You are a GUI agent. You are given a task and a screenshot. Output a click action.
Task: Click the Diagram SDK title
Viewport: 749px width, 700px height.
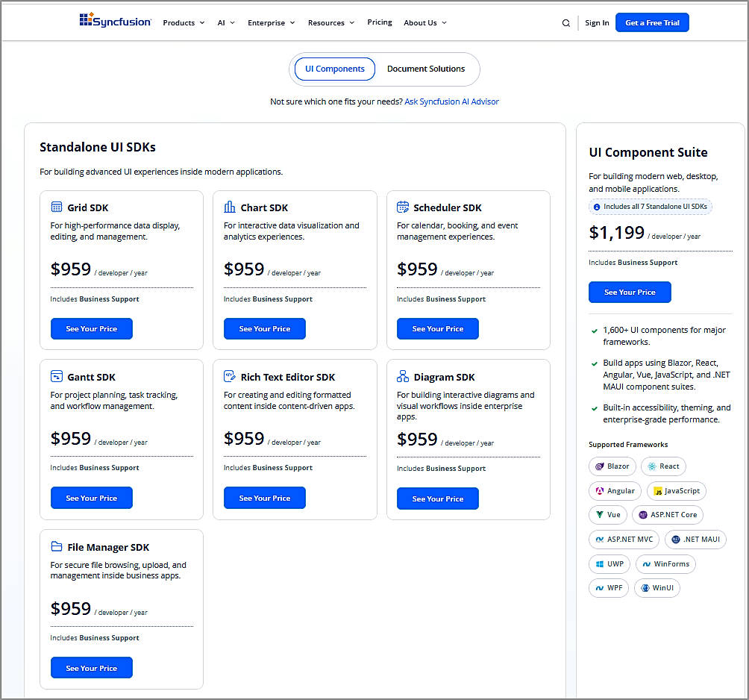click(444, 377)
